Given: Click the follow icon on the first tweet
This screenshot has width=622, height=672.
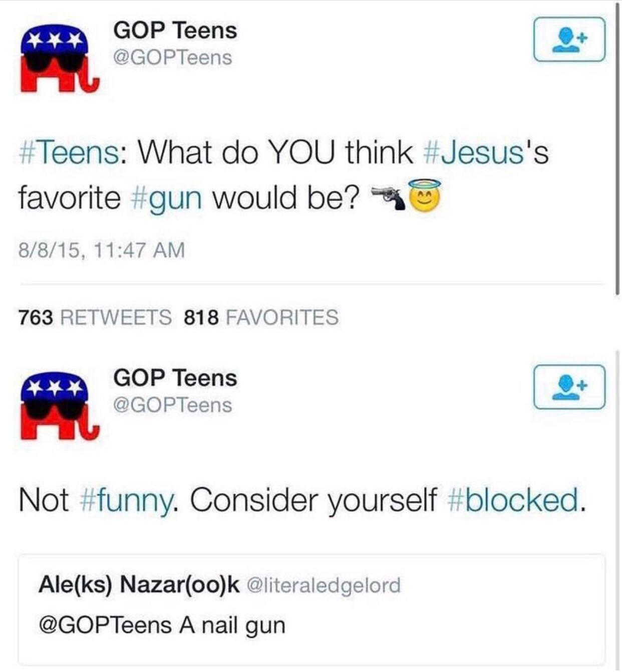Looking at the screenshot, I should pos(569,39).
